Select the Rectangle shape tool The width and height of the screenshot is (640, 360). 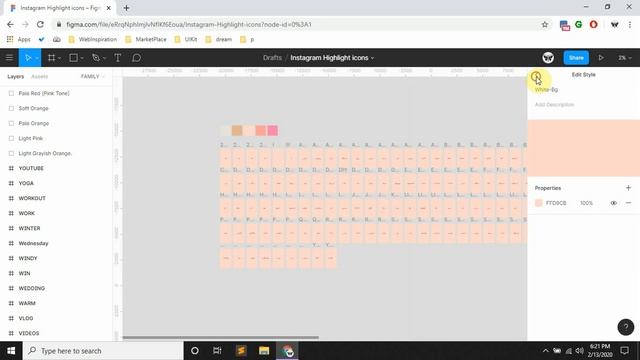[73, 58]
